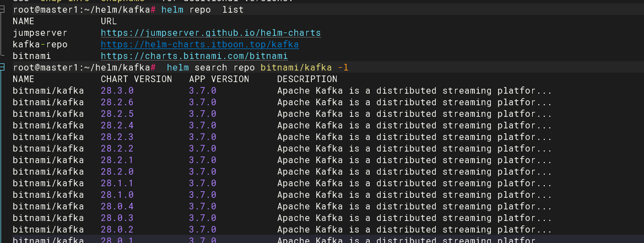Image resolution: width=644 pixels, height=243 pixels.
Task: Click the APP VERSION column header
Action: pos(219,79)
